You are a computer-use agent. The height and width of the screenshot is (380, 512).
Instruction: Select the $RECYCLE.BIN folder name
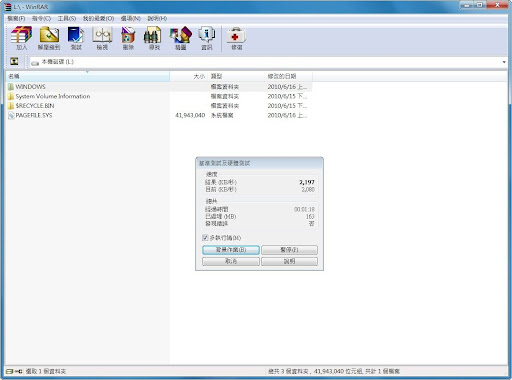pos(35,106)
